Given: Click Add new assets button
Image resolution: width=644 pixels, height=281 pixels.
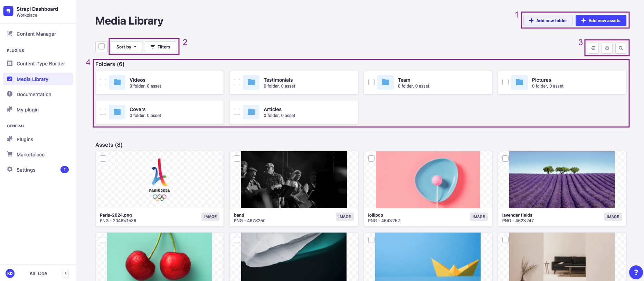Looking at the screenshot, I should pyautogui.click(x=601, y=20).
